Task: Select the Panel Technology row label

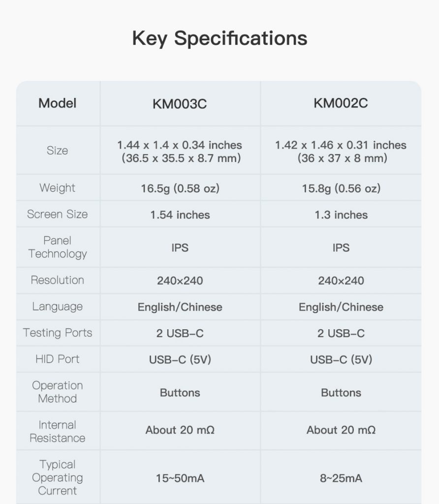Action: (58, 247)
